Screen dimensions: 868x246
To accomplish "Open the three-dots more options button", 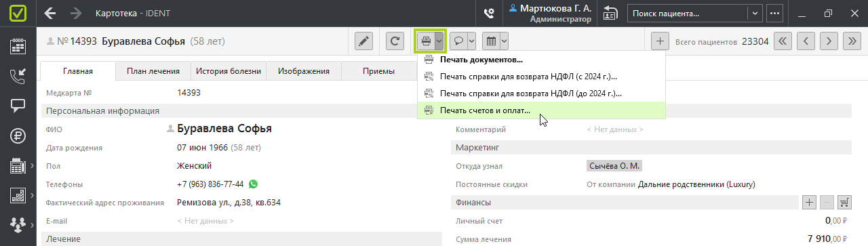I will click(774, 13).
